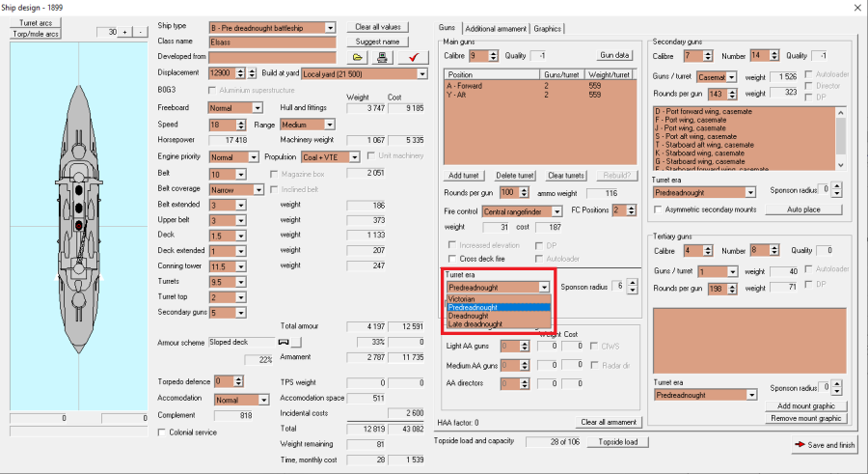
Task: Switch to the Graphics tab
Action: coord(547,29)
